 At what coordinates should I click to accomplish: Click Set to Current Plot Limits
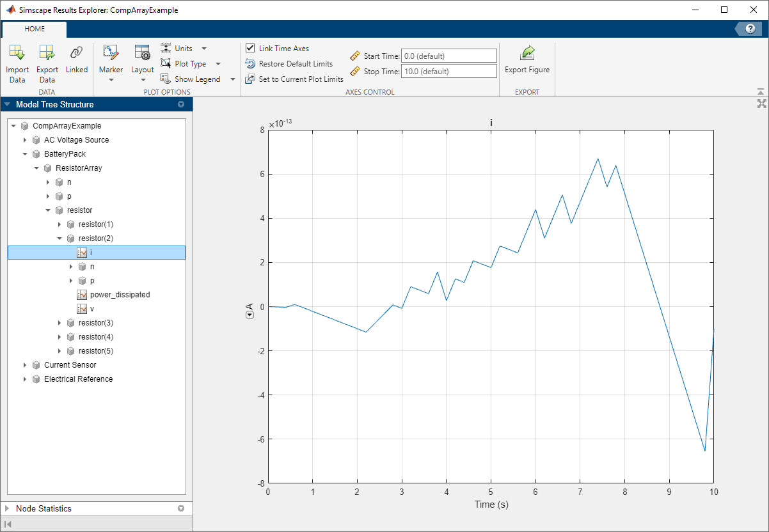click(300, 79)
